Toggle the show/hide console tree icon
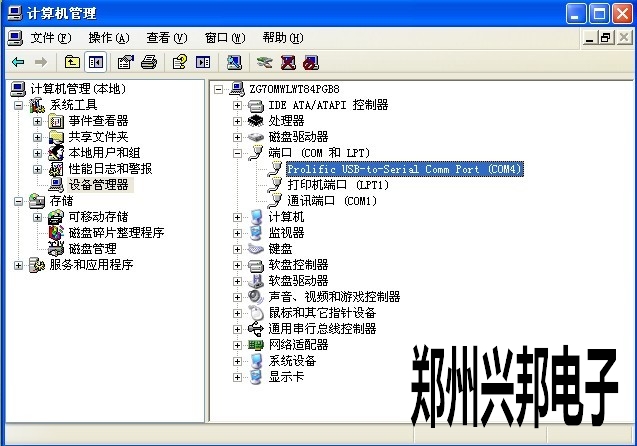The image size is (637, 446). 95,62
